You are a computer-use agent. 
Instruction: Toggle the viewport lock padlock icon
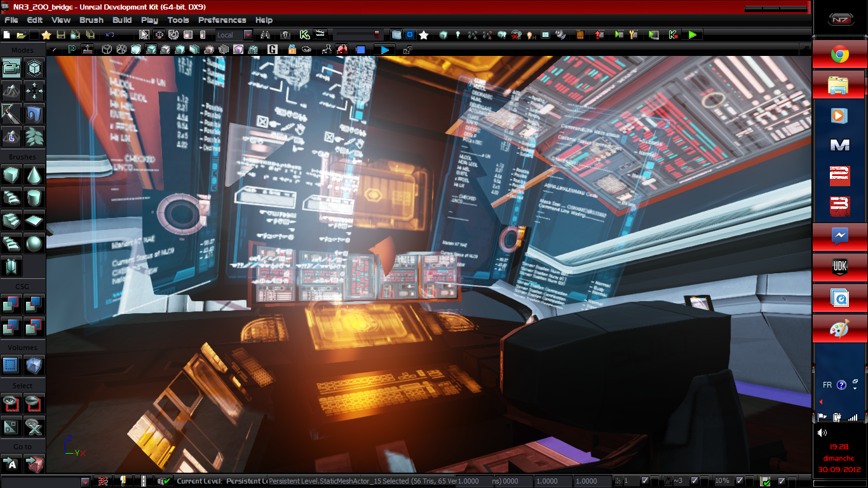292,50
